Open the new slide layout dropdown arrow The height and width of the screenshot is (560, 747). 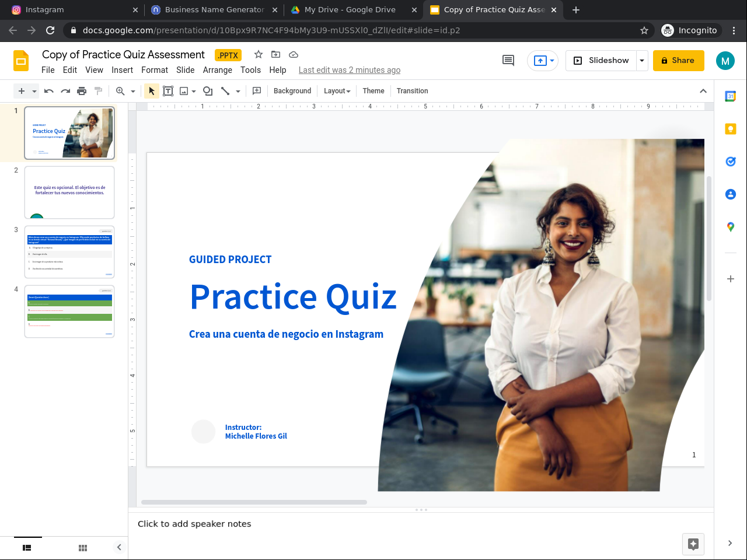coord(34,91)
